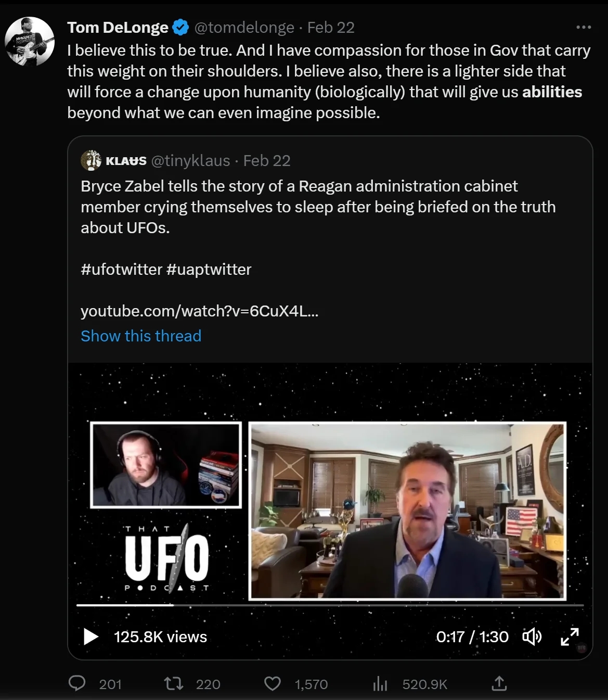Click the KLAUS avatar in quoted tweet
The image size is (608, 700).
(91, 160)
